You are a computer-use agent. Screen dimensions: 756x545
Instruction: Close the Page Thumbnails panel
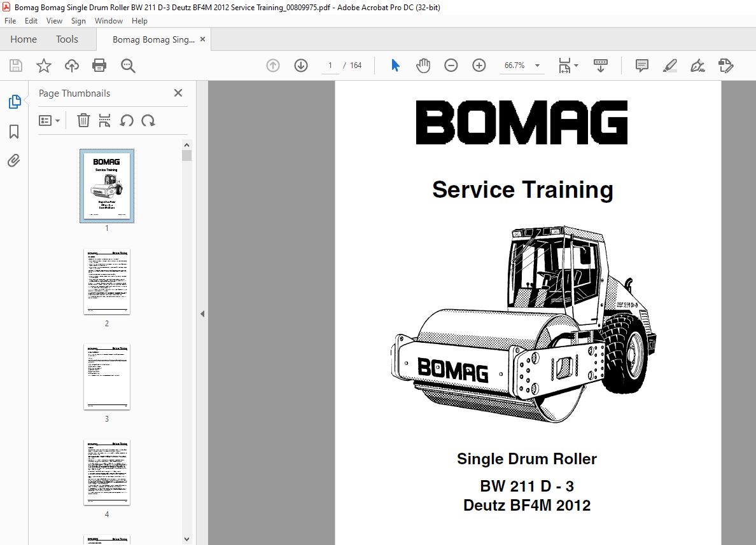coord(178,93)
